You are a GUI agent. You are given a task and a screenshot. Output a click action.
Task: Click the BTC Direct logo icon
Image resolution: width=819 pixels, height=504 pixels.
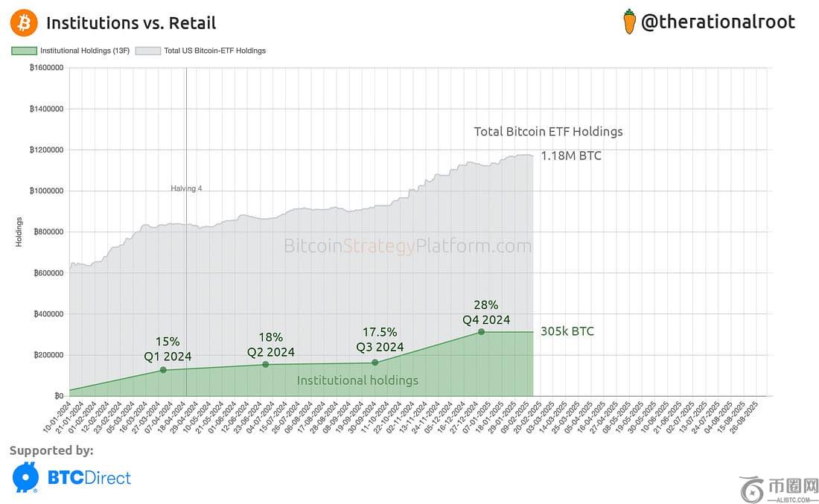(26, 477)
